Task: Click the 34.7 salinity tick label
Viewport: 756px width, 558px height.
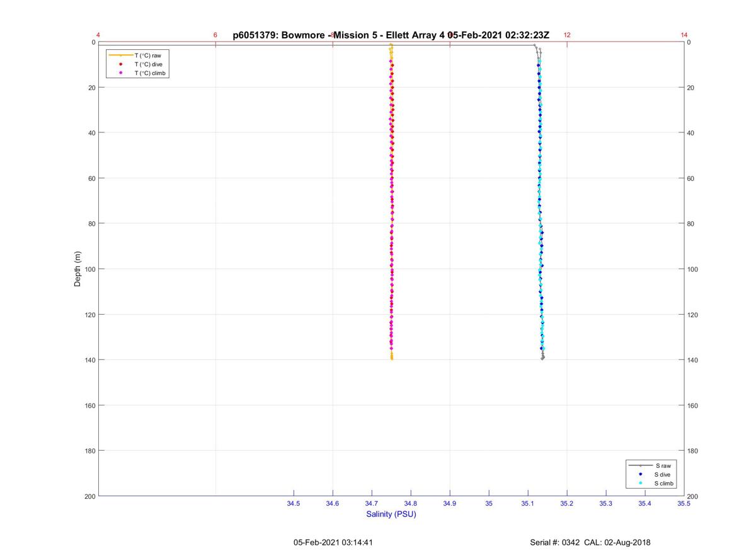Action: point(372,504)
